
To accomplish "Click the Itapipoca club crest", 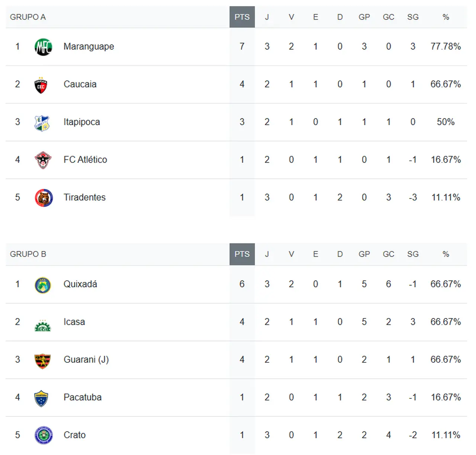I will 42,123.
